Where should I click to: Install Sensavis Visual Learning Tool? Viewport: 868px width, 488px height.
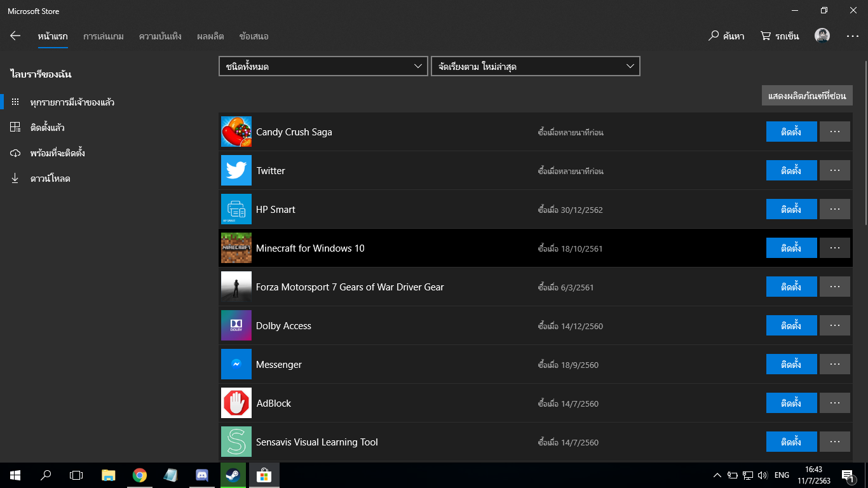(791, 442)
